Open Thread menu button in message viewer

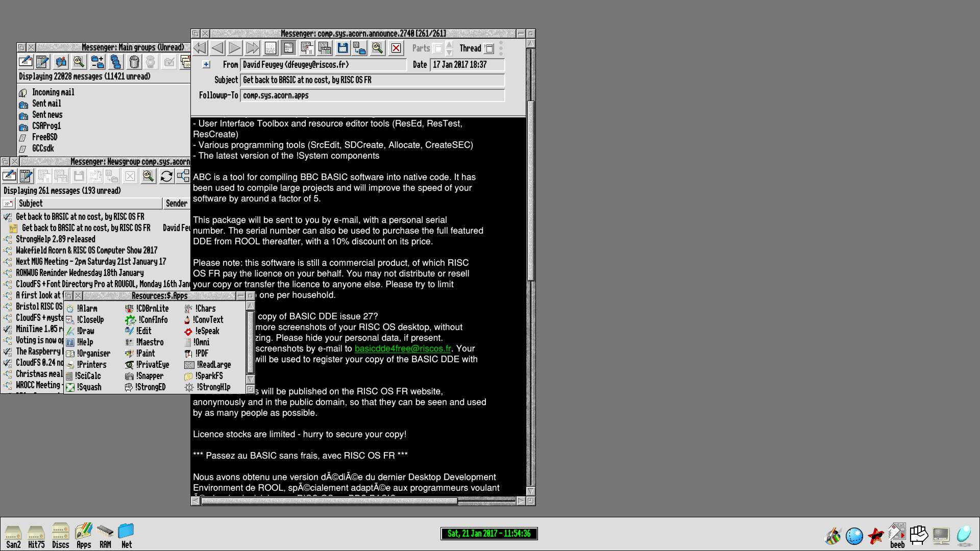click(489, 49)
